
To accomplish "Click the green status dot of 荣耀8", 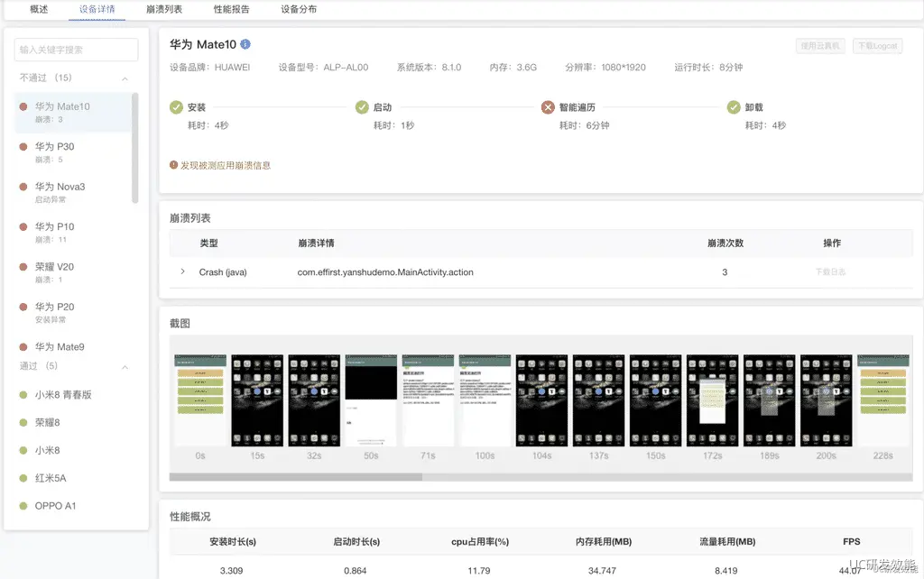I will point(23,422).
